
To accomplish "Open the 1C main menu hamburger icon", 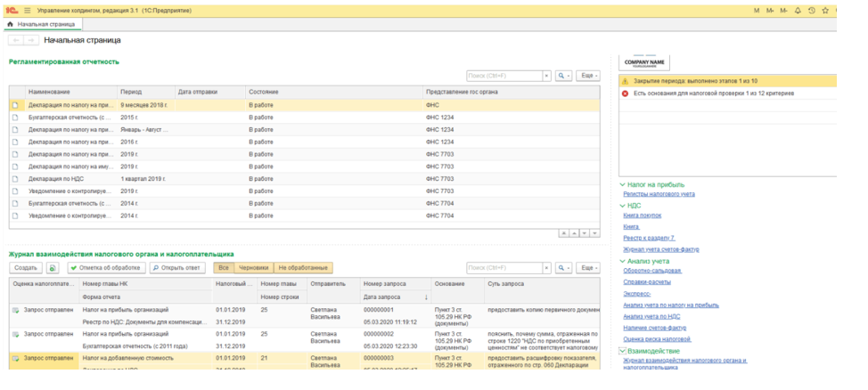I will click(28, 11).
